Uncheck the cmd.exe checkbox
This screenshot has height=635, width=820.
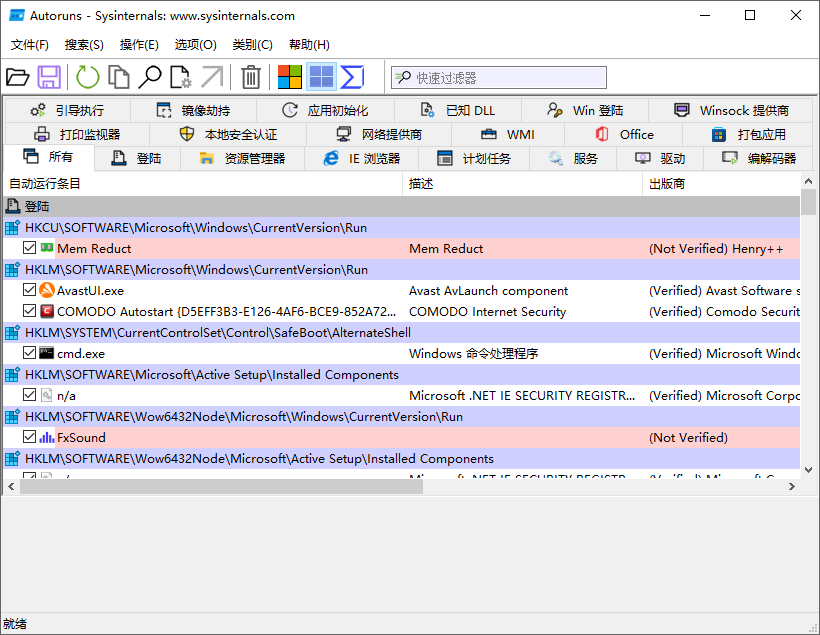[x=29, y=353]
